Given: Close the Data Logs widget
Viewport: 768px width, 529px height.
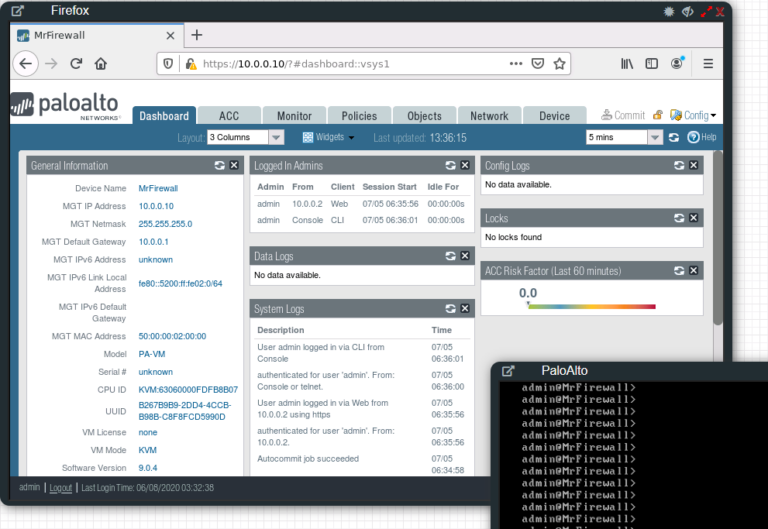Looking at the screenshot, I should click(464, 257).
